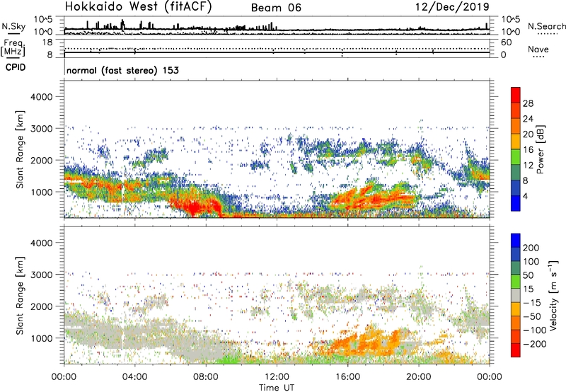Click the red swatch of Power colorbar

point(516,95)
